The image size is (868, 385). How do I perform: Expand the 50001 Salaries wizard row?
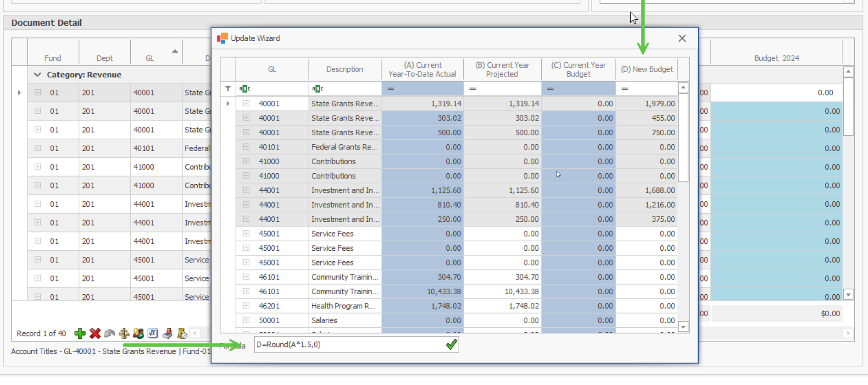(x=246, y=320)
